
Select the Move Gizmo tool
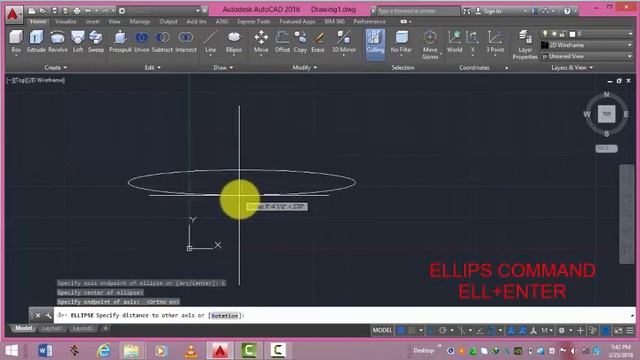click(430, 44)
